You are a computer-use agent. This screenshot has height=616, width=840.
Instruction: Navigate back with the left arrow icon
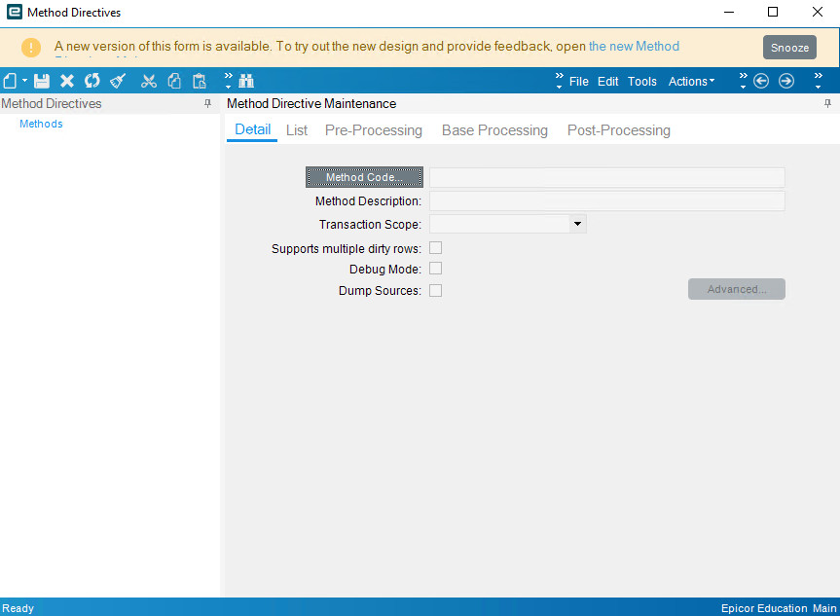pos(761,81)
